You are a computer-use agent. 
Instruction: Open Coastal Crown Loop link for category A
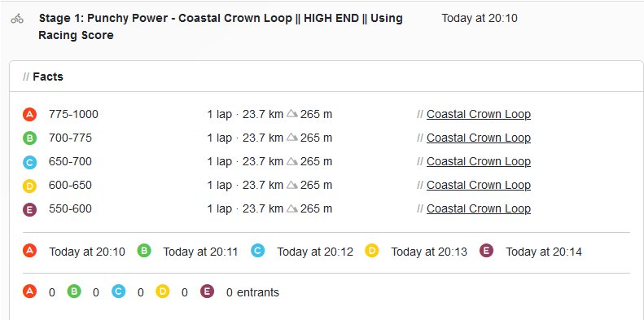coord(479,114)
